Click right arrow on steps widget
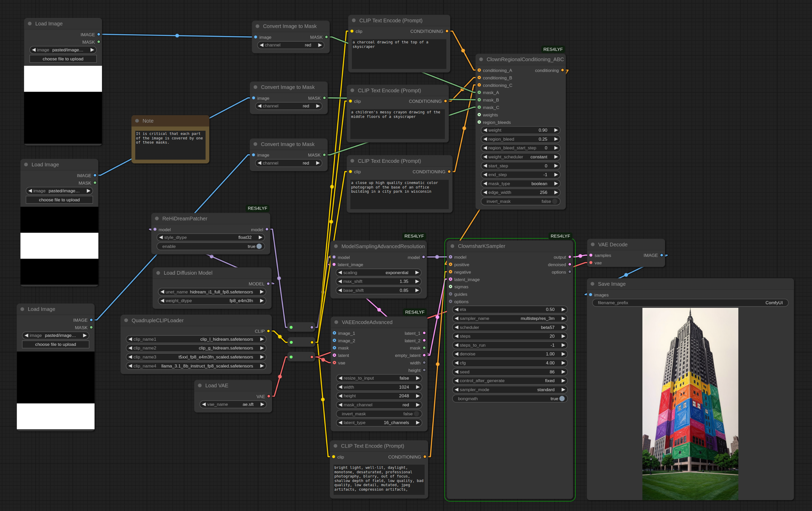The width and height of the screenshot is (812, 511). 563,336
